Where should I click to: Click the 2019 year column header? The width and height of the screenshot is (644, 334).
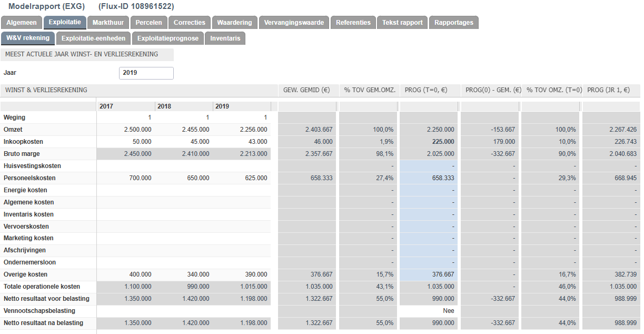tap(242, 106)
